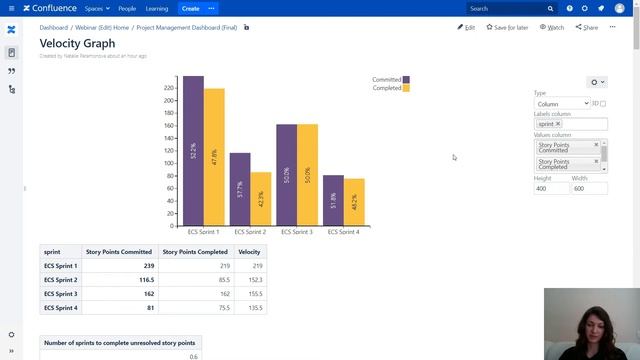Go to Webinar (Edit) Home breadcrumb

point(102,28)
